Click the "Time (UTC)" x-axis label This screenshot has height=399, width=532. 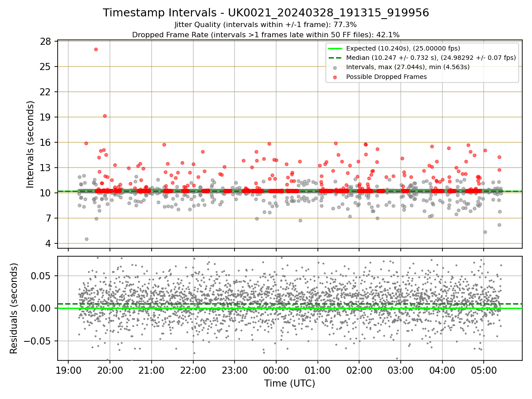[289, 383]
